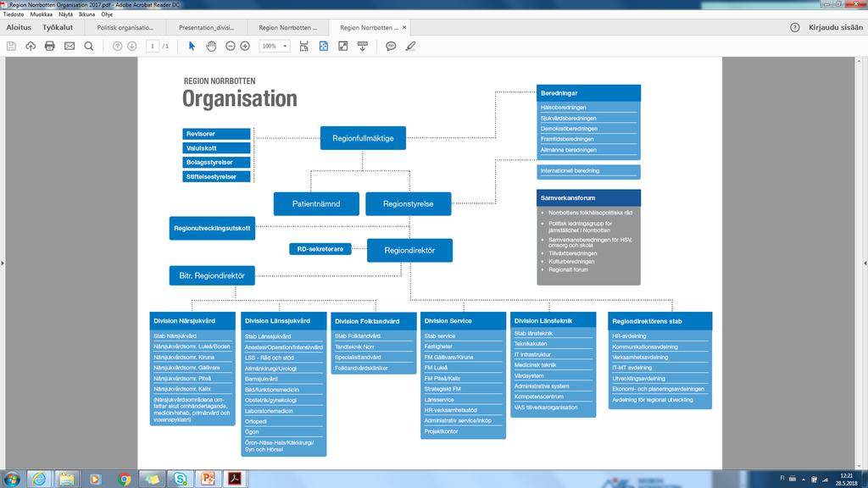Click the Division Service header
868x488 pixels.
[464, 320]
